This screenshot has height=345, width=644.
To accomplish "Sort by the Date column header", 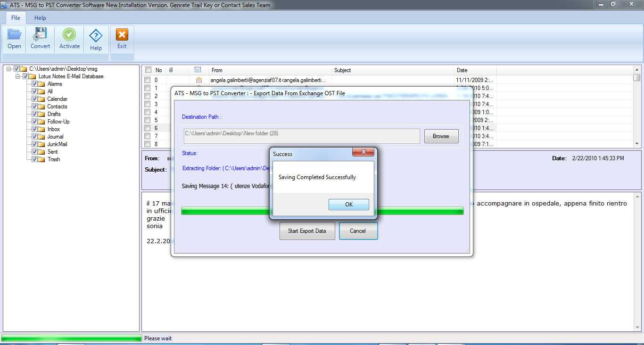I will (x=475, y=70).
